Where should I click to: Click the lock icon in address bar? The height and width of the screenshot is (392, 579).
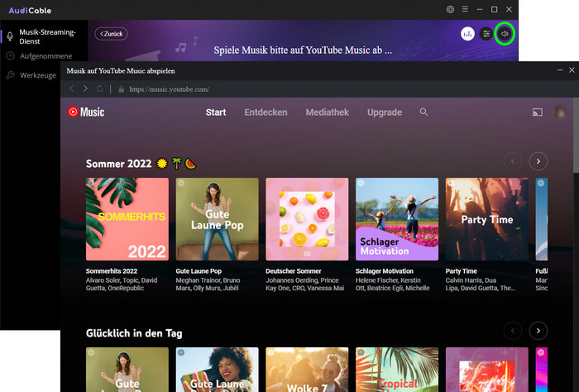pyautogui.click(x=121, y=89)
